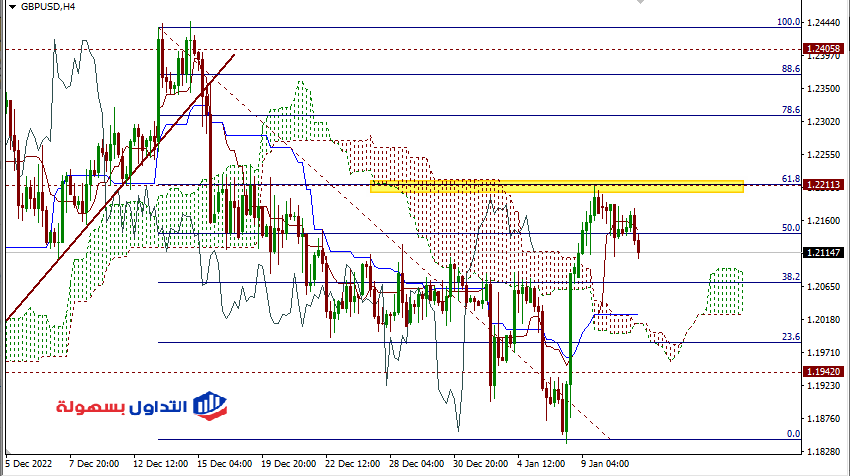This screenshot has width=850, height=476.
Task: Click the 100.0 Fibonacci level label
Action: (x=789, y=22)
